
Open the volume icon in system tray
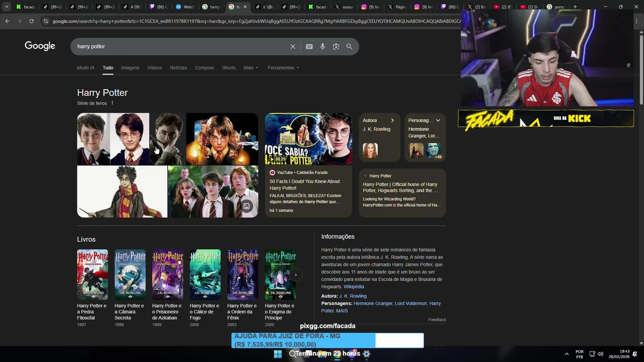pos(600,354)
